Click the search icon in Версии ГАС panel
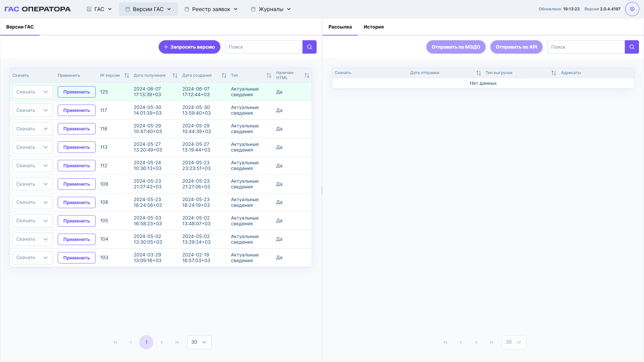This screenshot has height=362, width=644. pyautogui.click(x=310, y=47)
